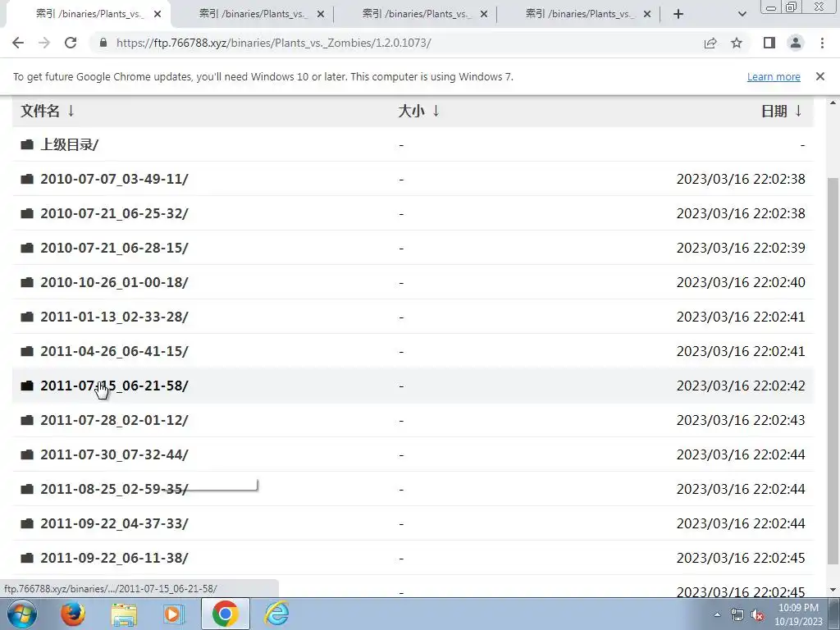Open folder 2011-09-22_06-11-38/
The width and height of the screenshot is (840, 630).
(114, 558)
